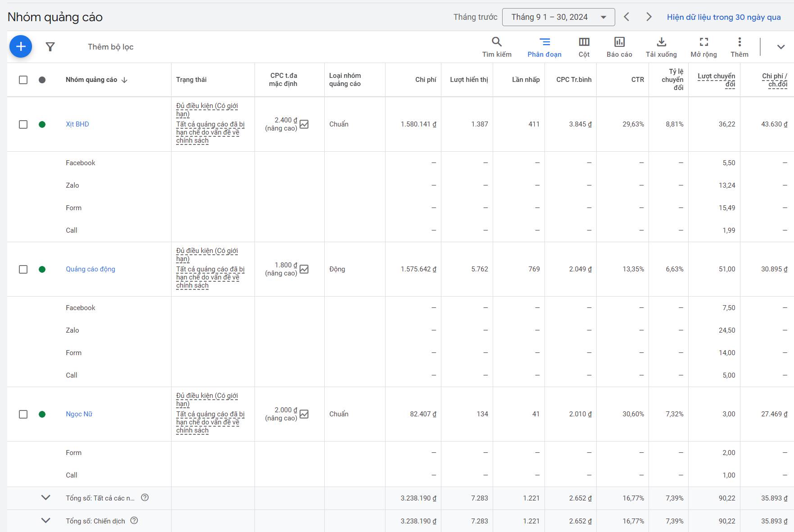This screenshot has width=794, height=532.
Task: Click the filter funnel icon
Action: coord(50,47)
